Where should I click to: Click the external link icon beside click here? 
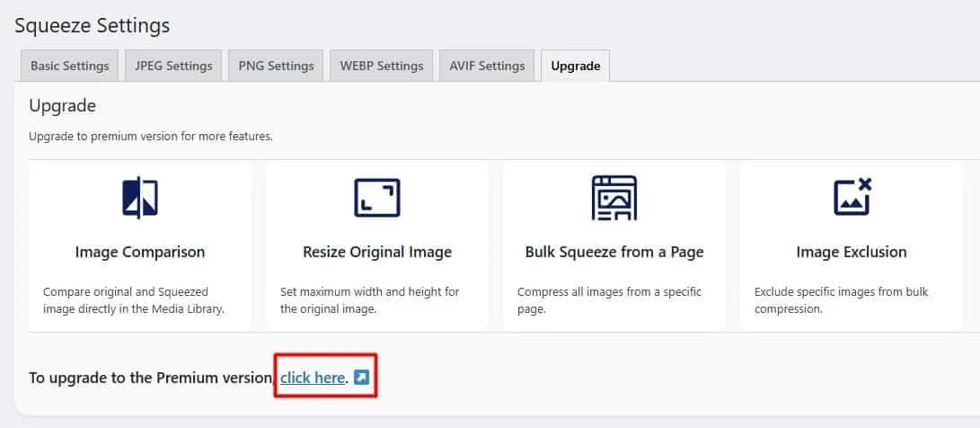pos(360,378)
